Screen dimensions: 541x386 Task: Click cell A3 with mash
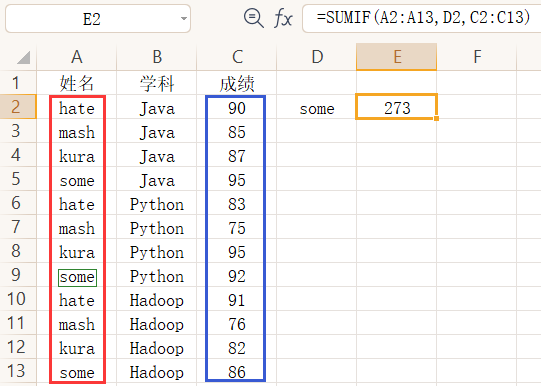tap(77, 132)
